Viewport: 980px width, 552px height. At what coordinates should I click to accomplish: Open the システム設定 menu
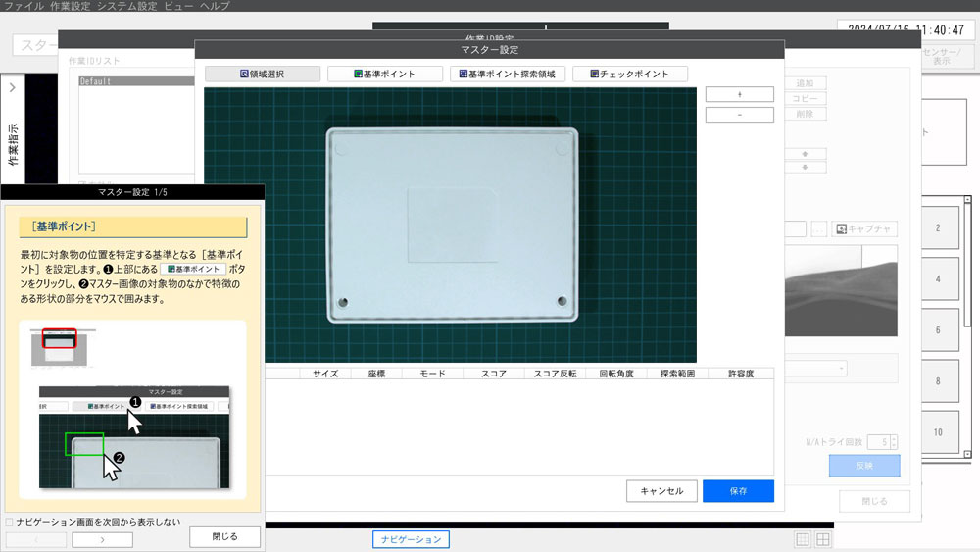pos(126,6)
